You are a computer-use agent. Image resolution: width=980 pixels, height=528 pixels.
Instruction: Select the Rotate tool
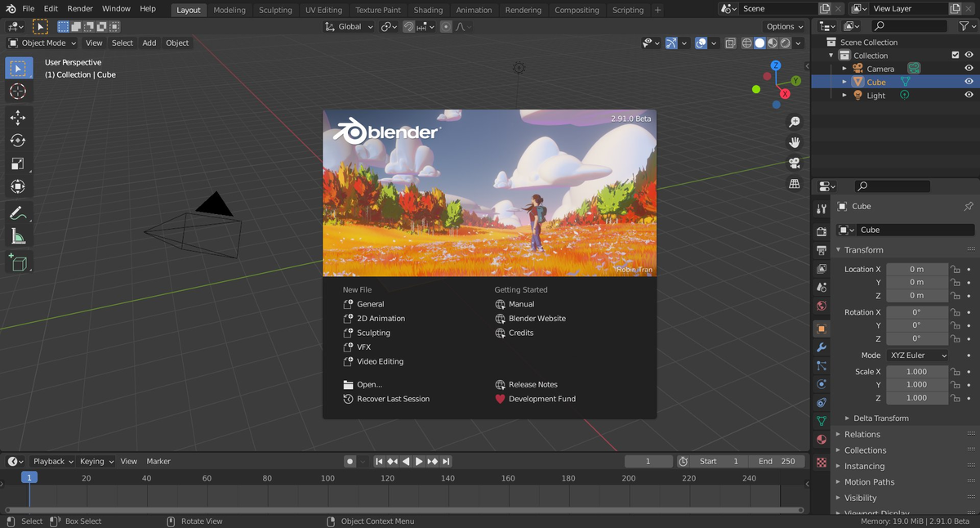pyautogui.click(x=18, y=141)
